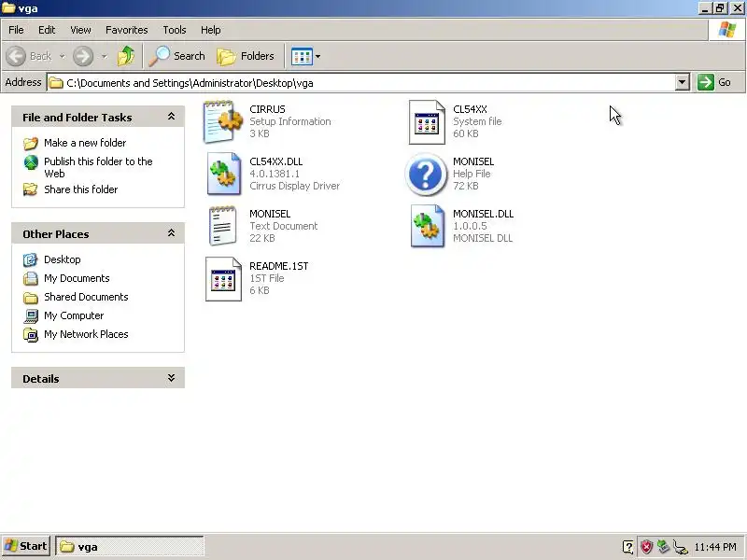Open the Favorites menu
Image resolution: width=747 pixels, height=560 pixels.
pyautogui.click(x=127, y=30)
